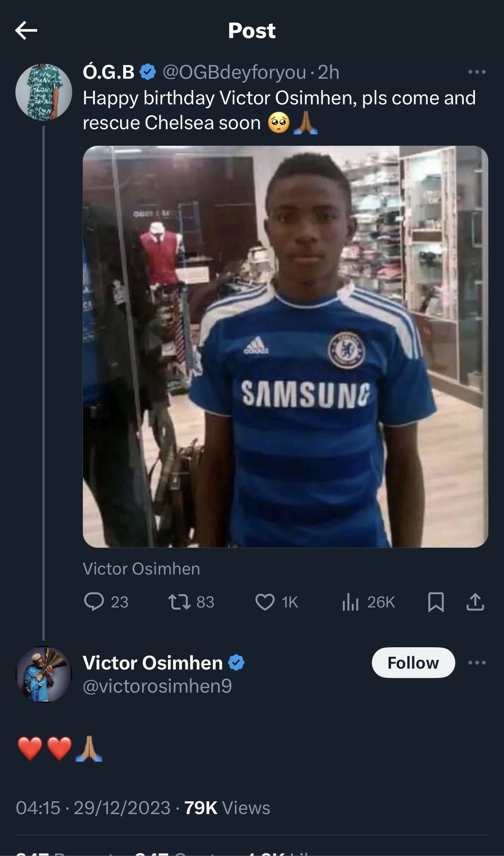Tap the Victor Osimhen verified badge
504x856 pixels.
(236, 663)
